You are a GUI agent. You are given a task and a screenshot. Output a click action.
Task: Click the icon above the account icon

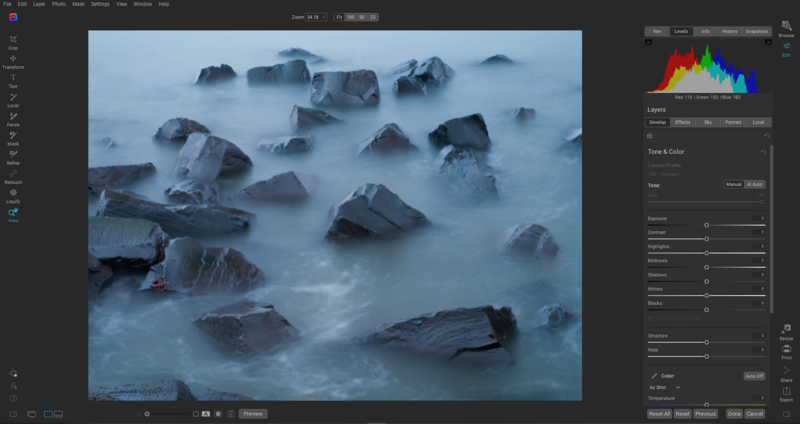[13, 373]
